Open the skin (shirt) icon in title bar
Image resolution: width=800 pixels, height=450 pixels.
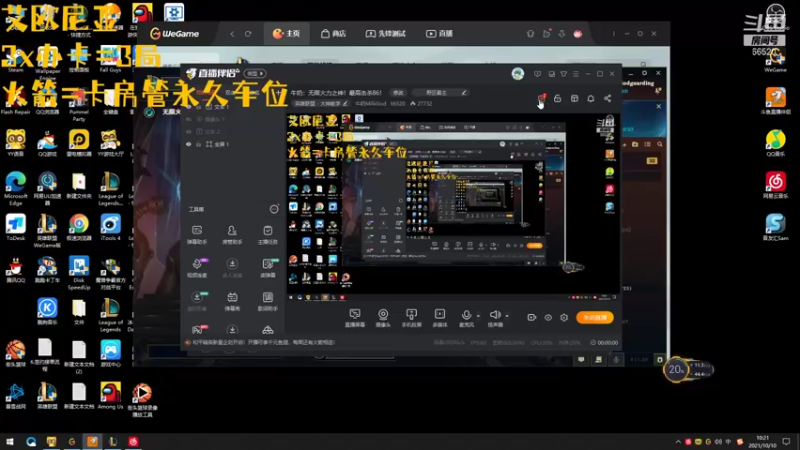[x=564, y=74]
